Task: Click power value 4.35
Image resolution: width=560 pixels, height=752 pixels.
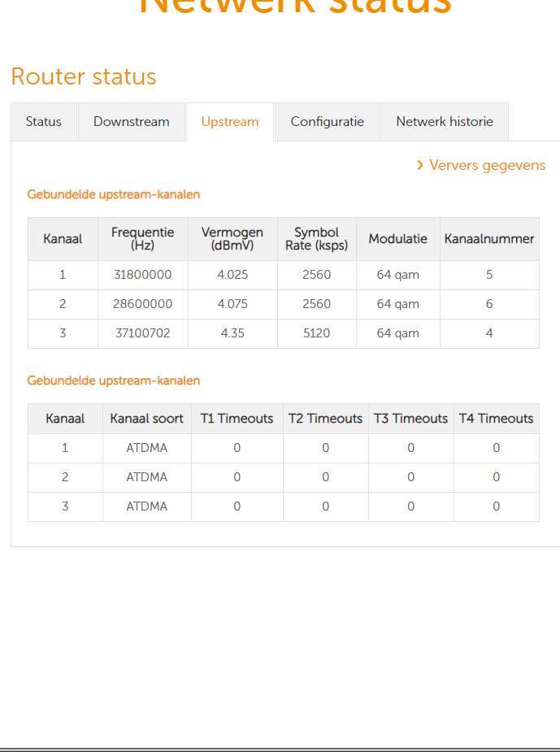Action: pos(232,333)
